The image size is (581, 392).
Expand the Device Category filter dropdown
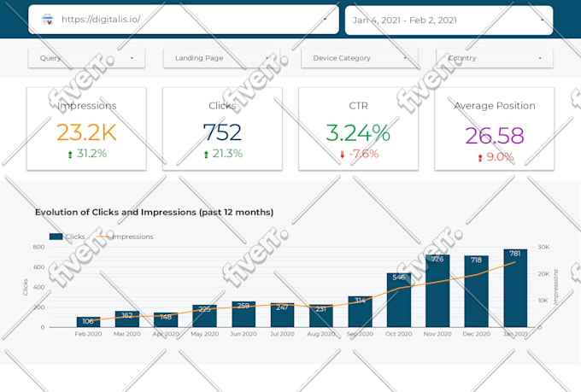[x=360, y=58]
